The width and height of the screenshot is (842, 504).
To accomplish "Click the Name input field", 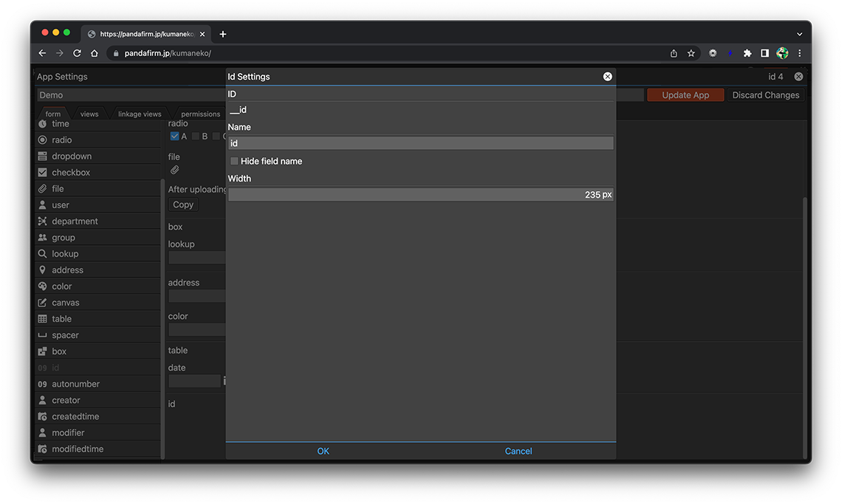I will pyautogui.click(x=420, y=143).
